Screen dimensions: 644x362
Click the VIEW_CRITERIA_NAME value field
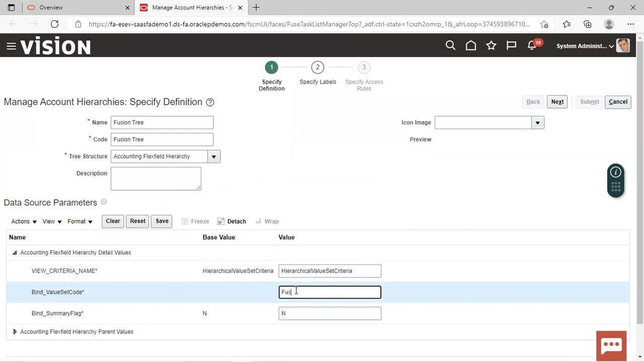330,271
